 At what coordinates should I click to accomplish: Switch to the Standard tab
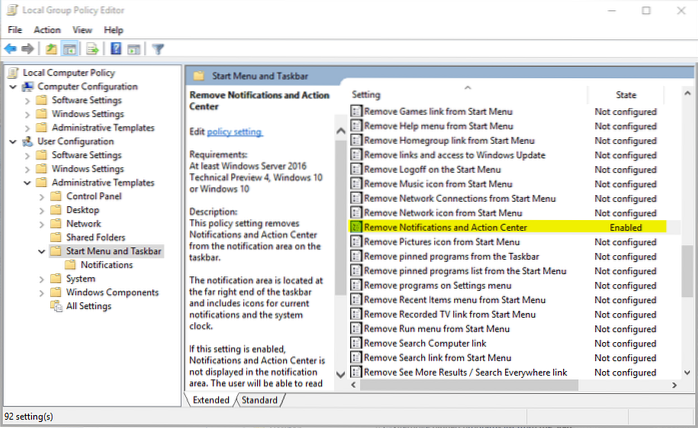(x=259, y=400)
